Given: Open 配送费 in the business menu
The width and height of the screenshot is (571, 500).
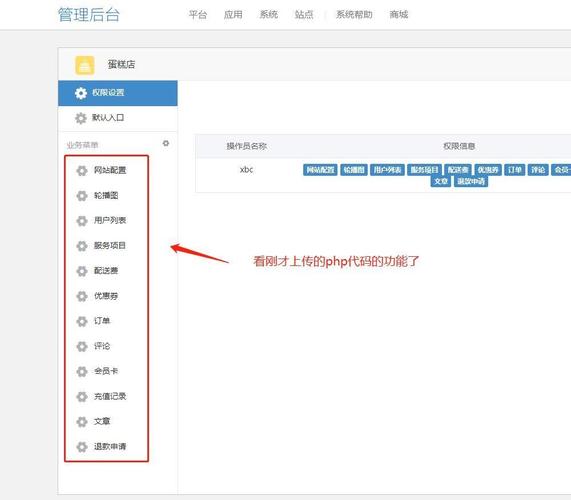Looking at the screenshot, I should pos(106,271).
